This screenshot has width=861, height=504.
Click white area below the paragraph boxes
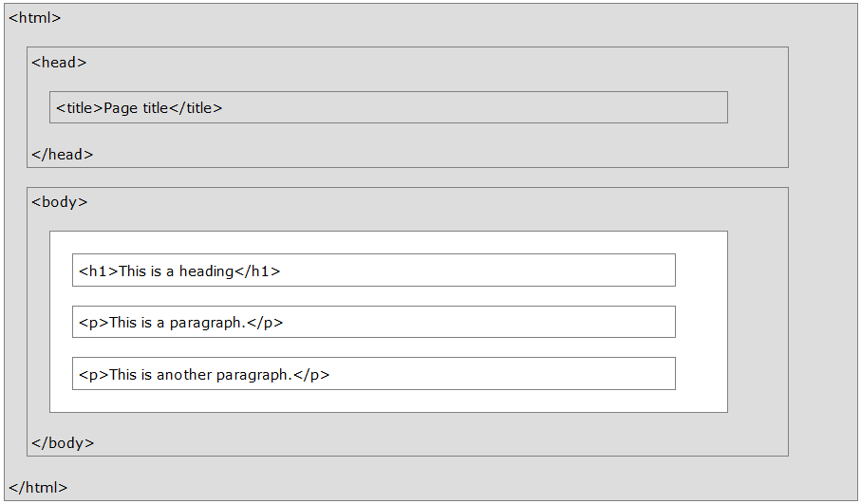pyautogui.click(x=380, y=401)
